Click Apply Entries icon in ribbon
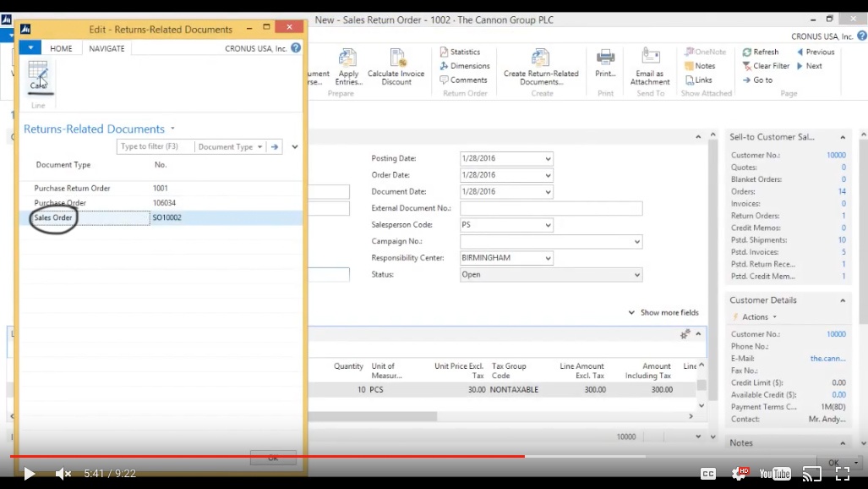The width and height of the screenshot is (868, 489). coord(348,67)
